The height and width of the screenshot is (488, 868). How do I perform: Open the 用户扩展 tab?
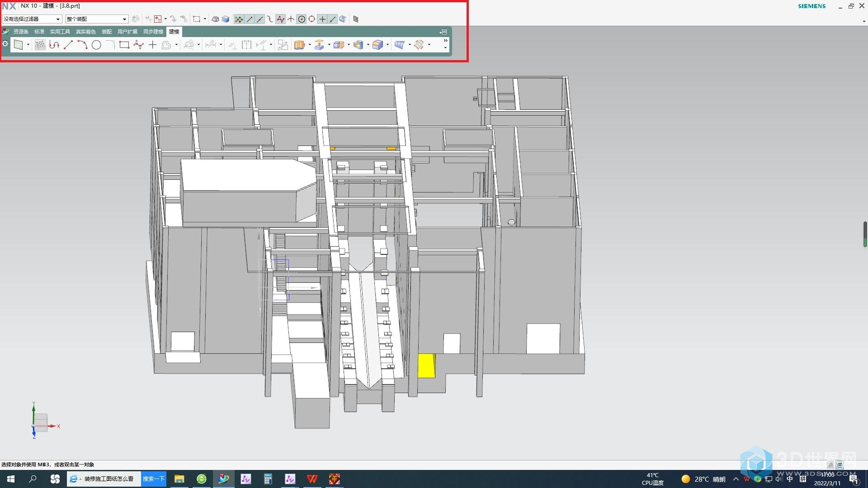pyautogui.click(x=127, y=32)
